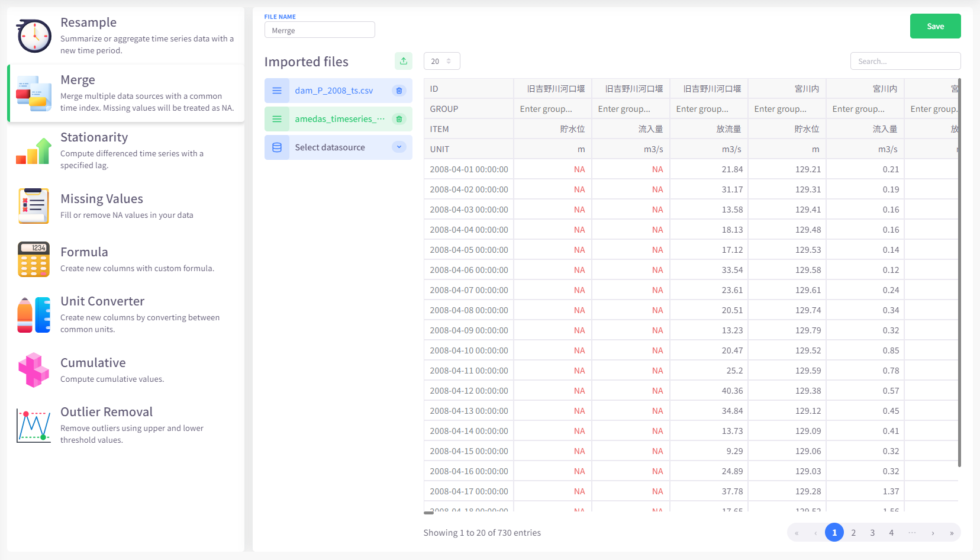Viewport: 980px width, 560px height.
Task: Click the ID header cell
Action: point(469,89)
